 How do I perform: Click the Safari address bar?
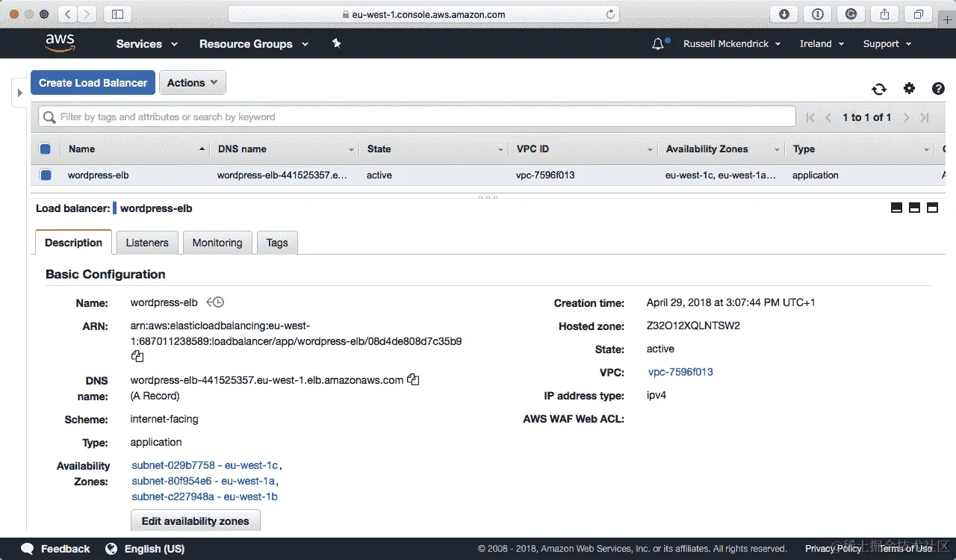[x=424, y=14]
